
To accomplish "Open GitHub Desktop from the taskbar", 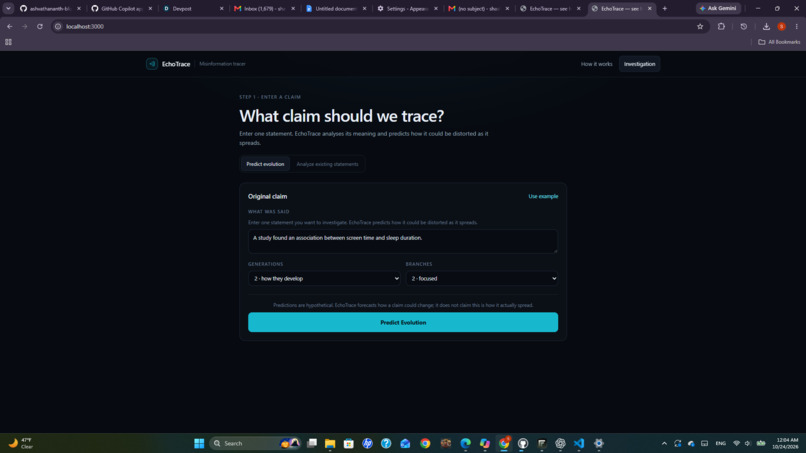I will tap(523, 443).
